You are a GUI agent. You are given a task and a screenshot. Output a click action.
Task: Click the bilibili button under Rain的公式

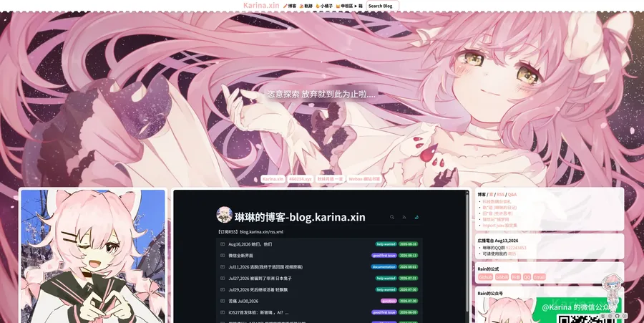pos(502,277)
